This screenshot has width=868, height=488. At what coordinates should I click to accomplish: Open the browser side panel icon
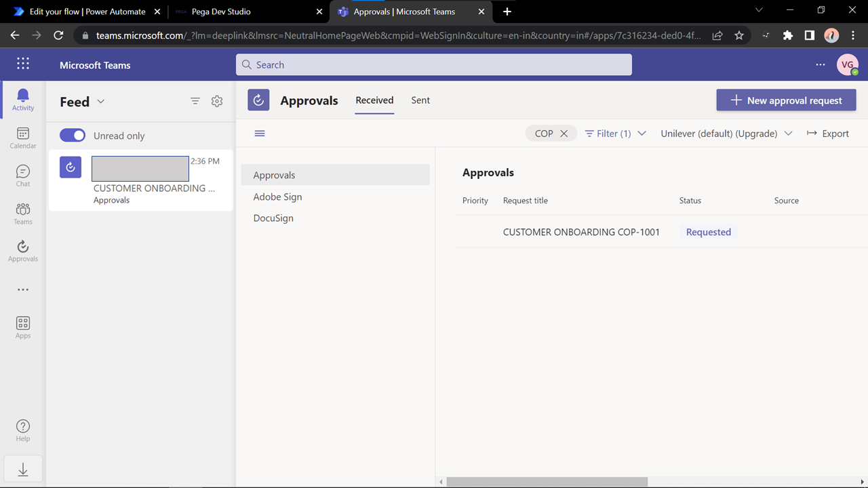point(810,35)
